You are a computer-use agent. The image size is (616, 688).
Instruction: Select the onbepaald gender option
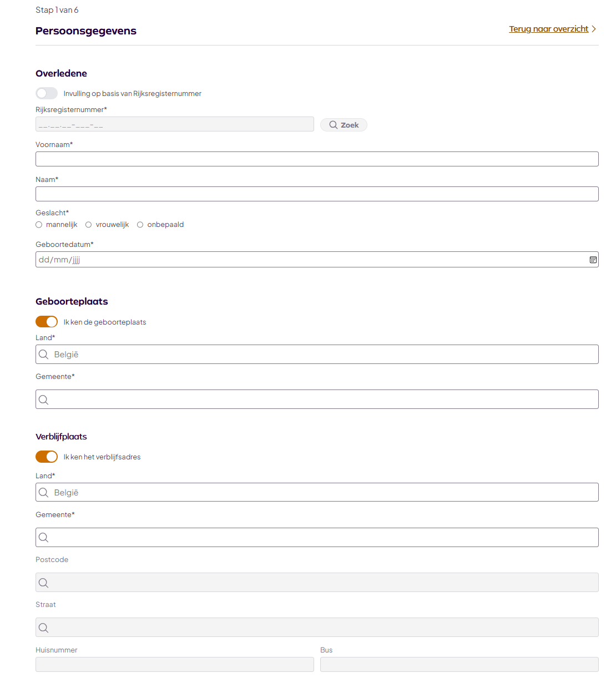(140, 225)
